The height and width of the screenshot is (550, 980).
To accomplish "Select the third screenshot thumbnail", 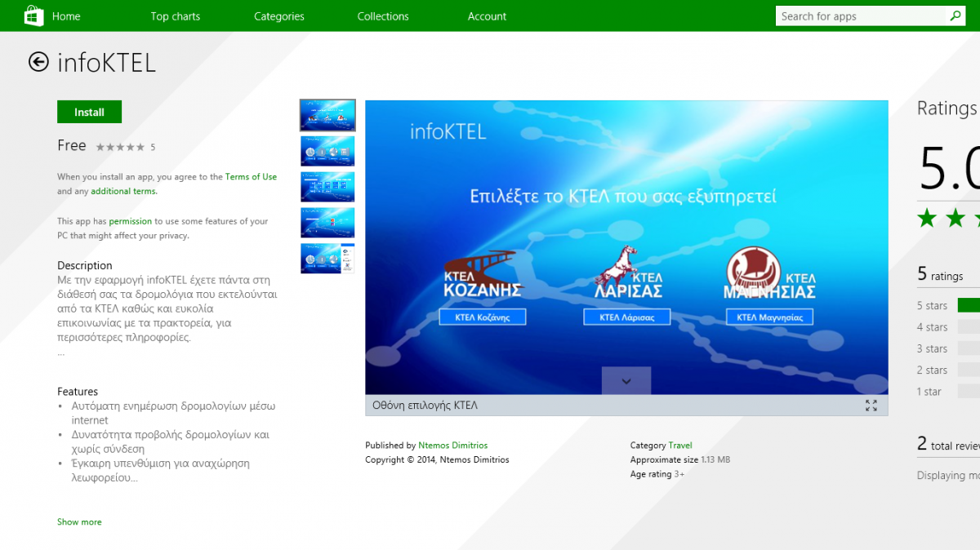I will click(x=327, y=187).
